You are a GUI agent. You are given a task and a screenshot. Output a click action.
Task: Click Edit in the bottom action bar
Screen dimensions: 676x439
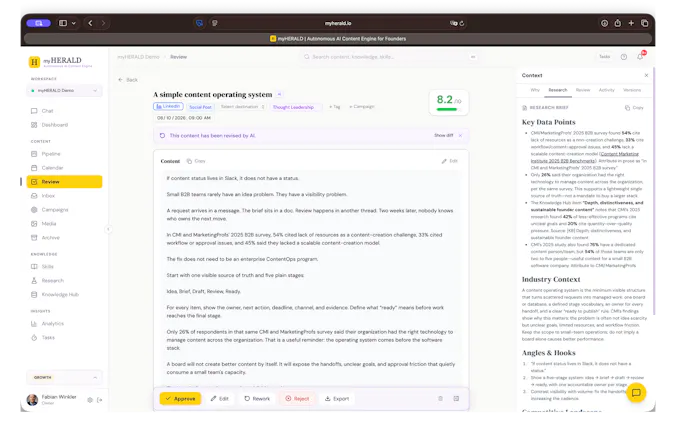(x=219, y=398)
